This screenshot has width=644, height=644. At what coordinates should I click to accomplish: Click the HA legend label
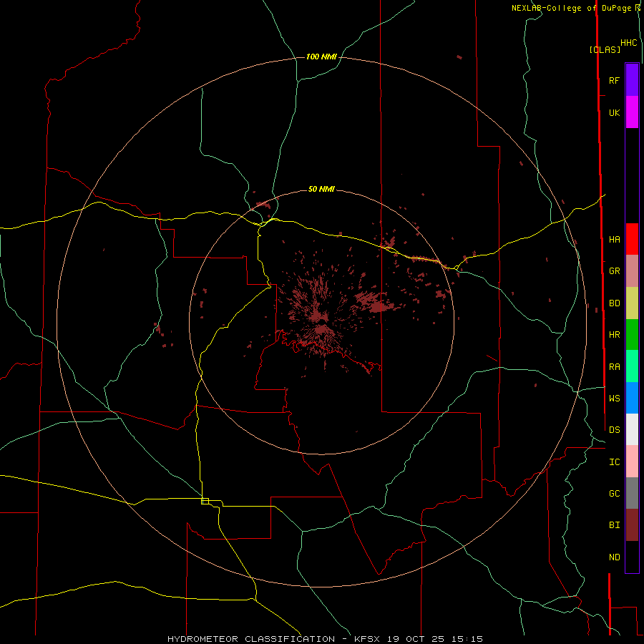(x=614, y=239)
